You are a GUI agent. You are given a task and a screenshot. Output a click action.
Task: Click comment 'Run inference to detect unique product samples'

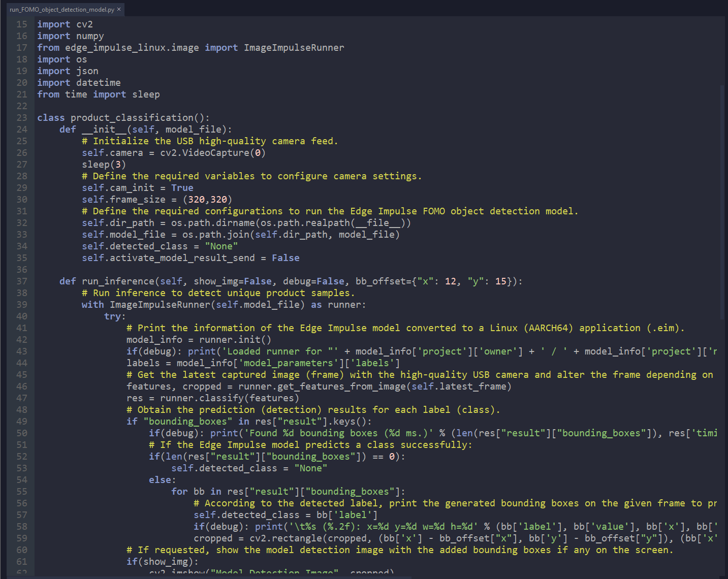[x=218, y=293]
